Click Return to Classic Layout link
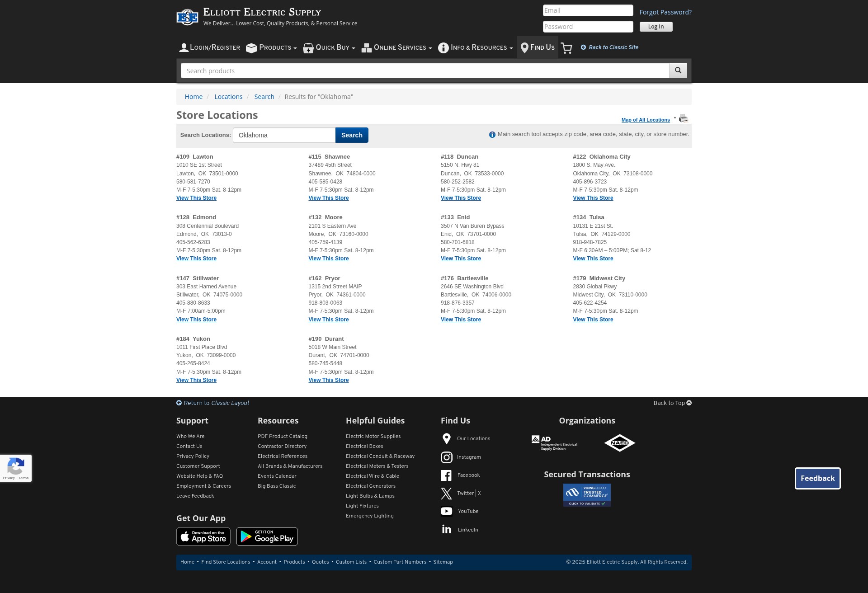Image resolution: width=868 pixels, height=593 pixels. tap(213, 403)
